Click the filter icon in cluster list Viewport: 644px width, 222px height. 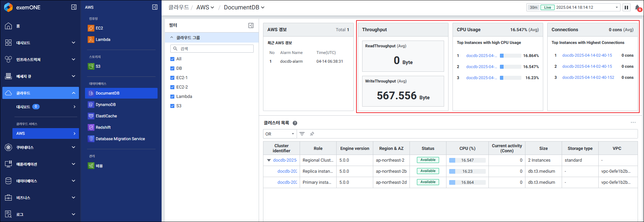[x=302, y=134]
